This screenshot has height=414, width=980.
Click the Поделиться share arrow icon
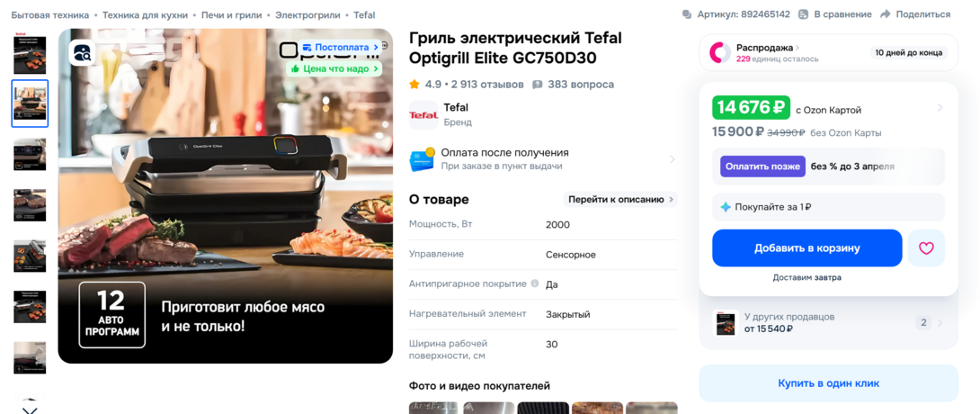(x=885, y=14)
